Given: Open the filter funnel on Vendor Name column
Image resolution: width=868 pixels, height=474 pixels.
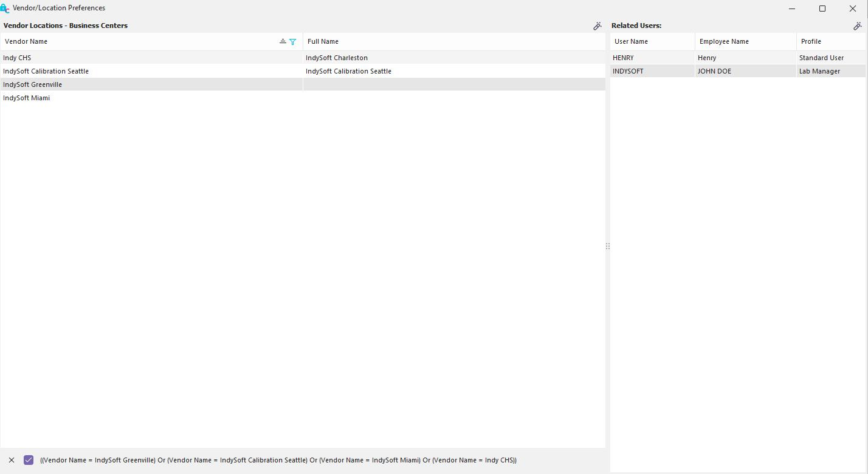Looking at the screenshot, I should (293, 42).
